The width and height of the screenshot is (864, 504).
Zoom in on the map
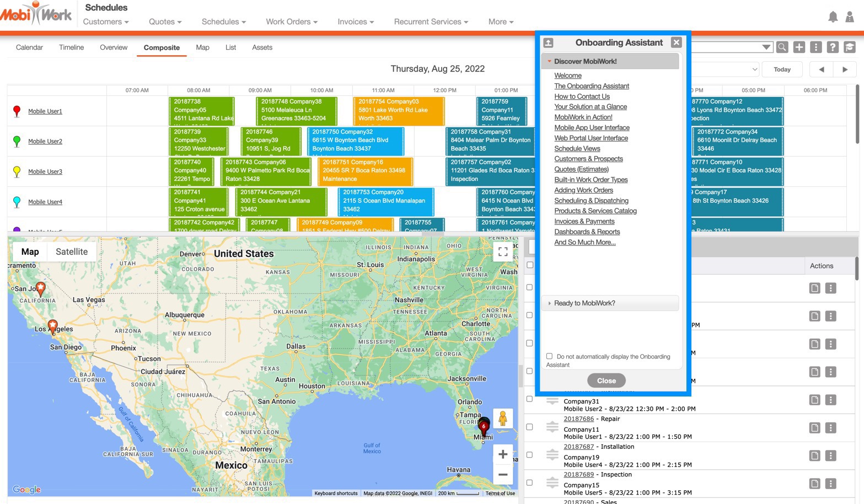coord(503,454)
